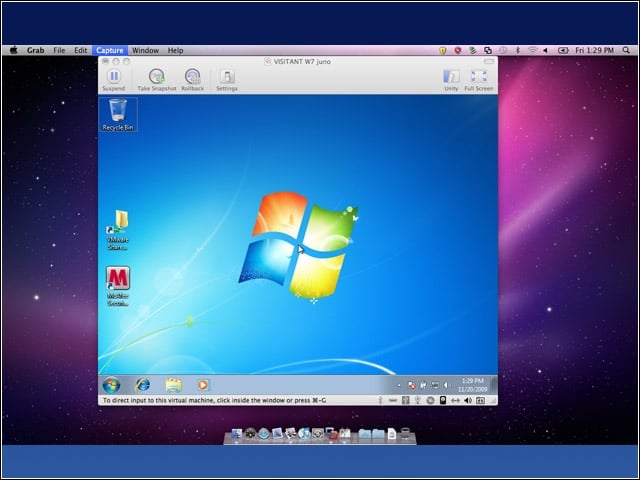The width and height of the screenshot is (640, 480).
Task: Select the McAfee Security desktop shortcut
Action: [118, 286]
